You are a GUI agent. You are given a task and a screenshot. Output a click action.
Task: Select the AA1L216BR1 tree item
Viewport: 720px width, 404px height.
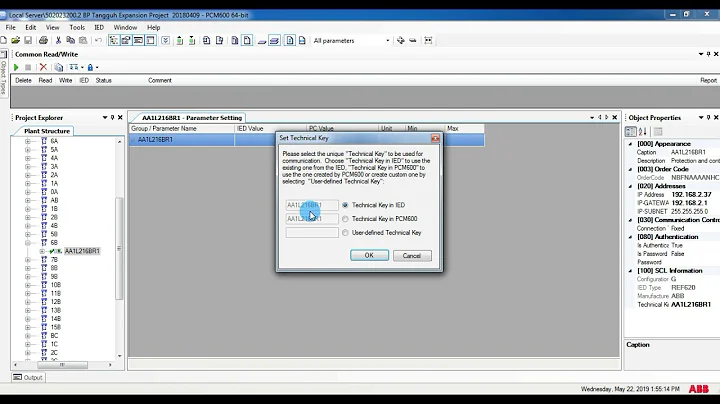[82, 251]
